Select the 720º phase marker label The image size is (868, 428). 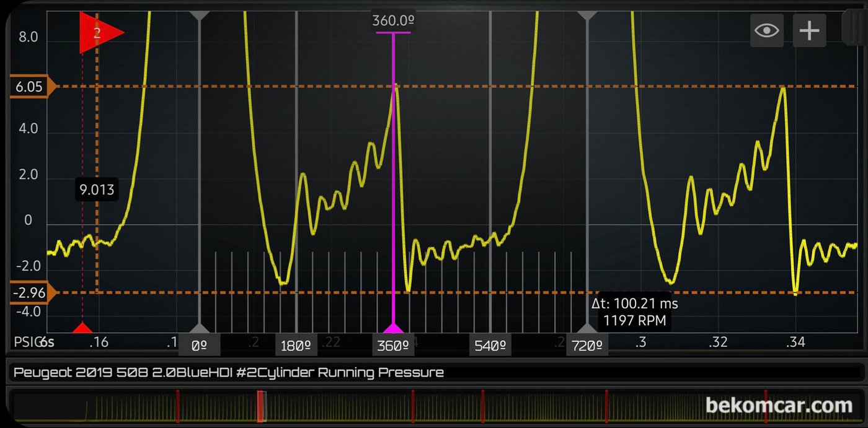coord(587,346)
